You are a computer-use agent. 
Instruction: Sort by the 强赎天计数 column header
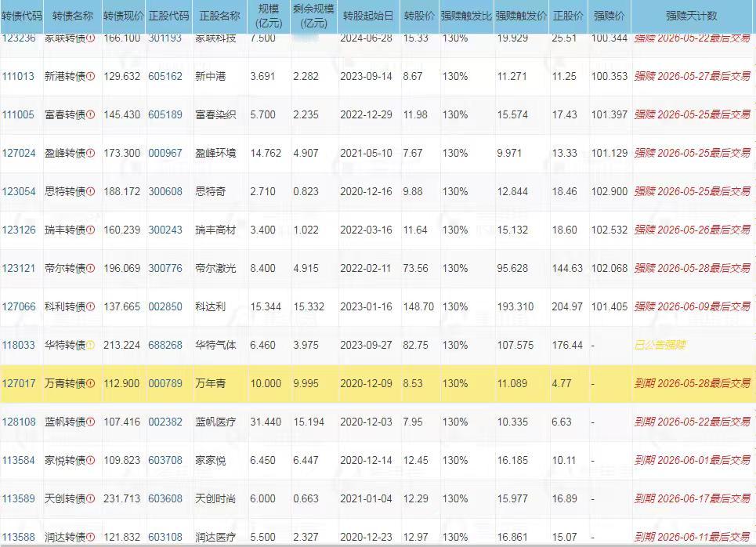(692, 16)
